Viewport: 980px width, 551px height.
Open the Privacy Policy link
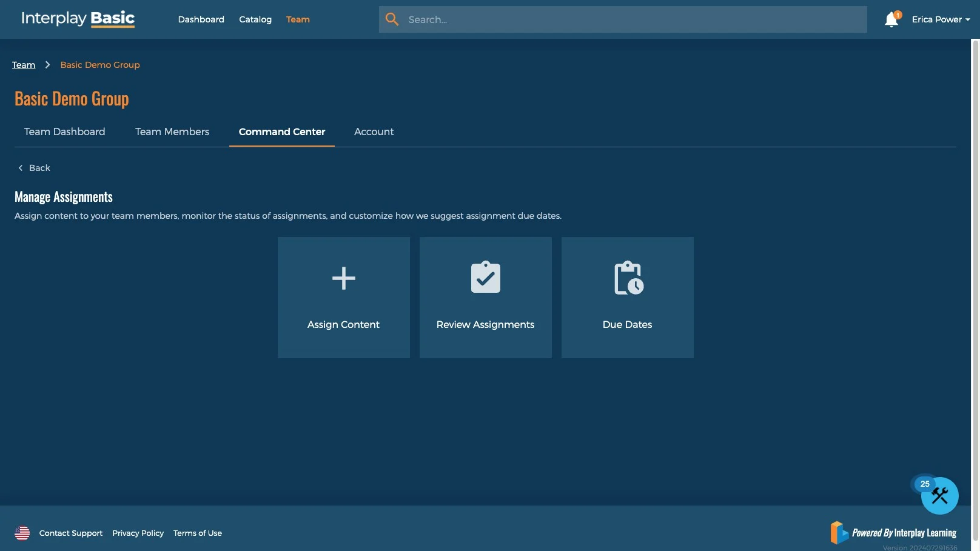point(138,533)
